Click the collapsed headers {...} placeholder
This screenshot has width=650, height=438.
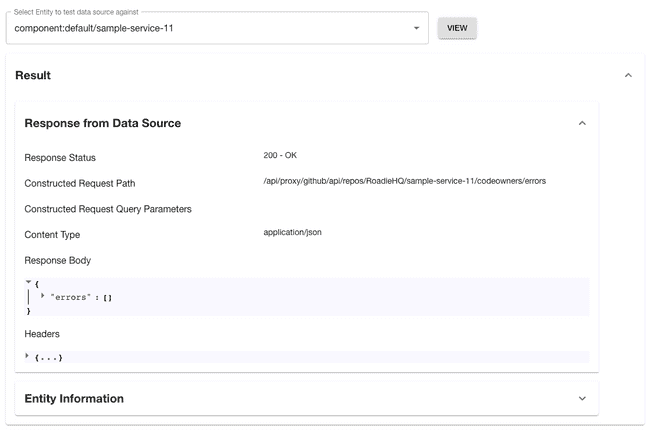click(x=49, y=358)
